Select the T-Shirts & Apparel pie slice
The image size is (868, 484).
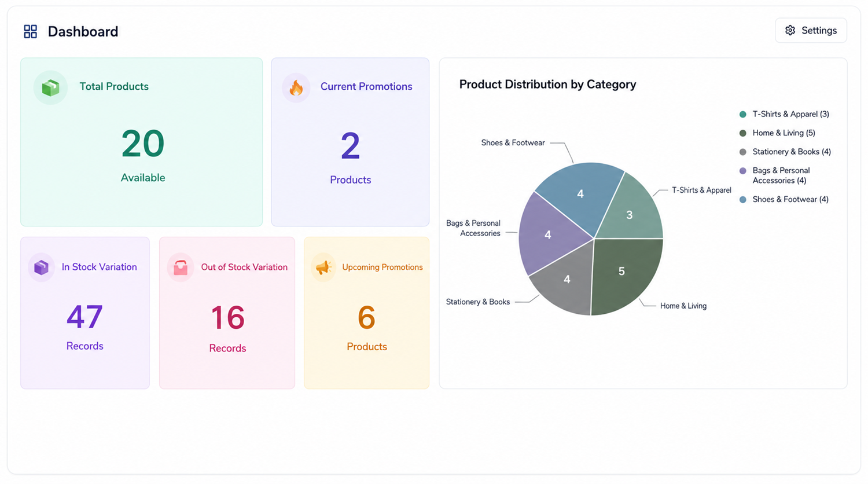pyautogui.click(x=631, y=213)
